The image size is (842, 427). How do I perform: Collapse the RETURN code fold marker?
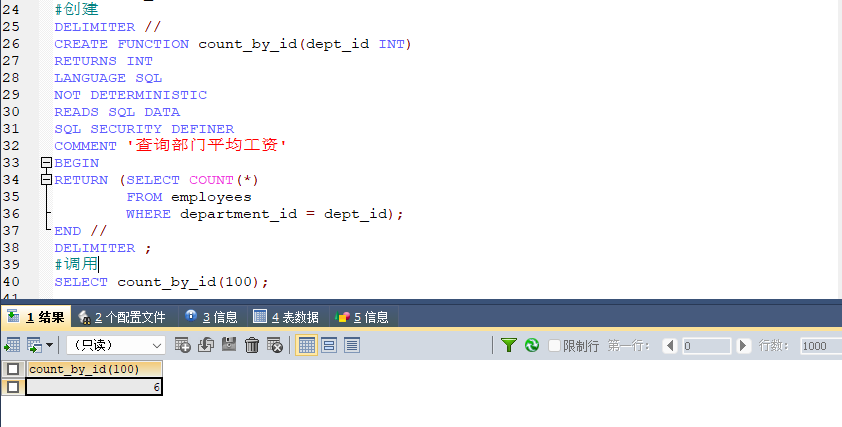coord(47,179)
